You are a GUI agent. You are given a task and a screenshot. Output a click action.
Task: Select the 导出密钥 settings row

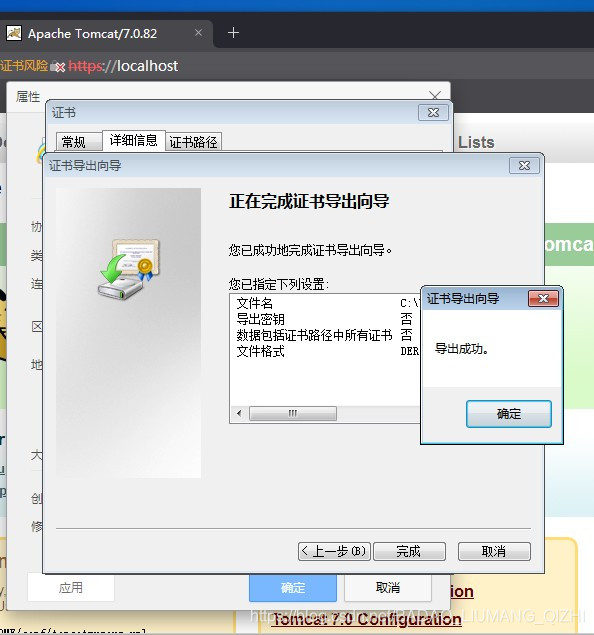click(324, 319)
